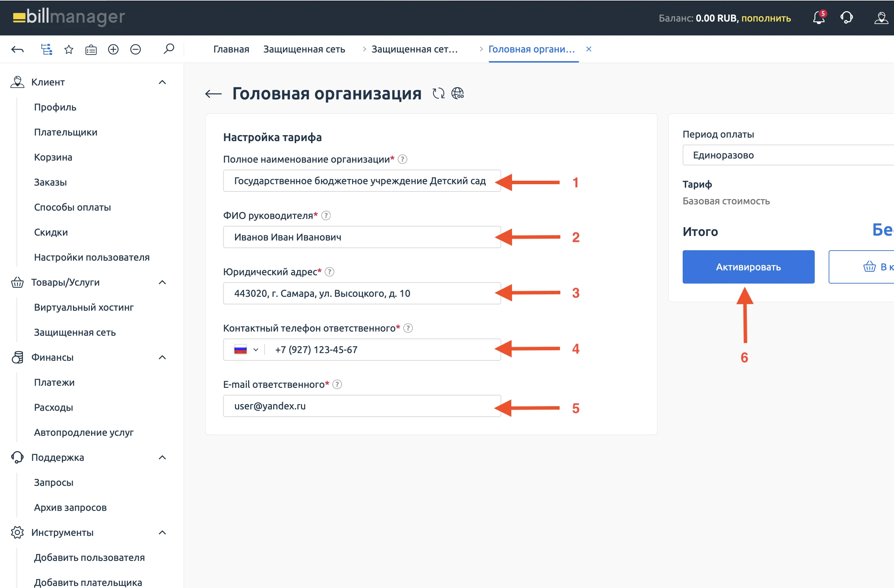
Task: Click the Клиент section icon
Action: pos(17,82)
